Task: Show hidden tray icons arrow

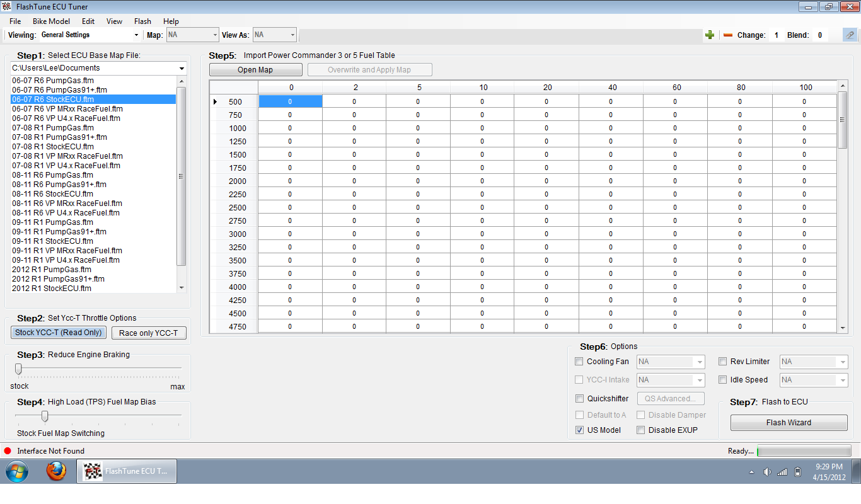Action: click(751, 472)
